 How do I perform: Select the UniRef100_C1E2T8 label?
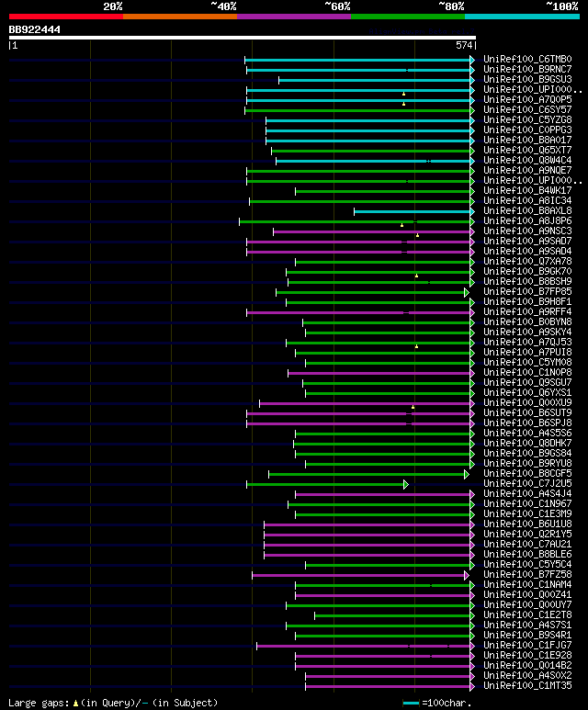click(527, 615)
